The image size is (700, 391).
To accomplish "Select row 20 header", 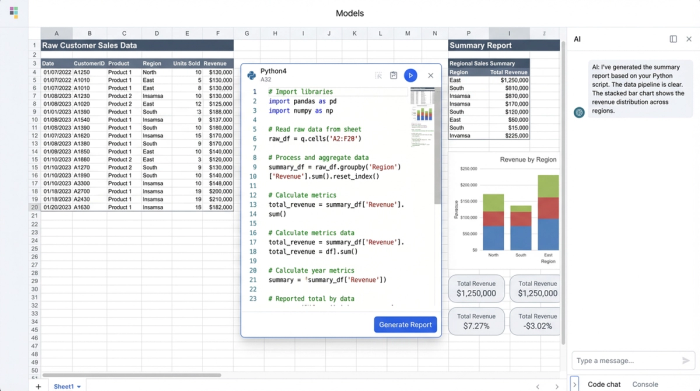I will 34,207.
